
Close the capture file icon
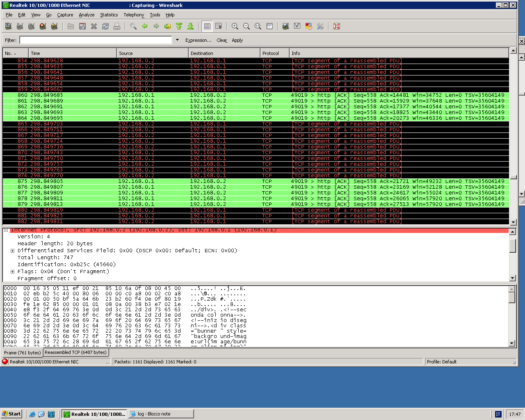pyautogui.click(x=94, y=26)
